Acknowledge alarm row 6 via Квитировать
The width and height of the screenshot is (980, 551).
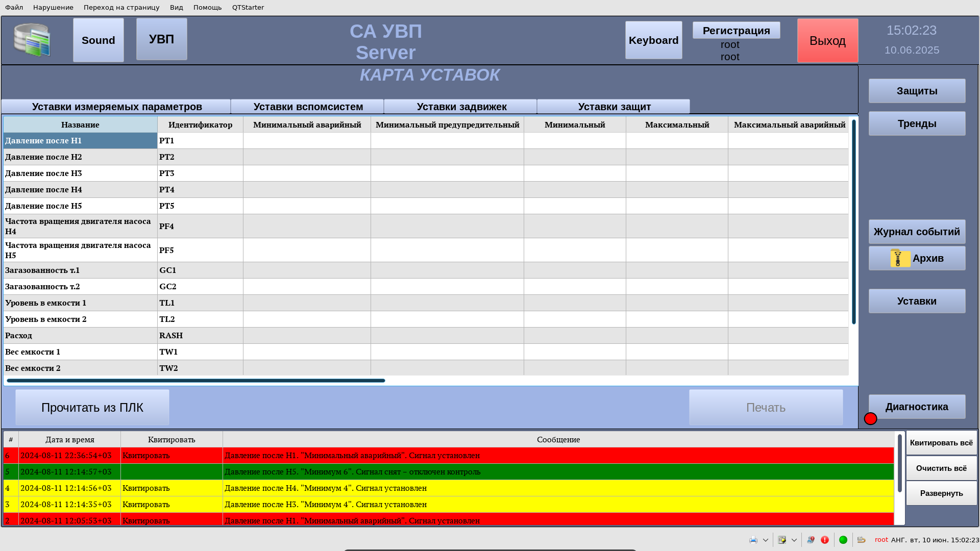coord(171,456)
